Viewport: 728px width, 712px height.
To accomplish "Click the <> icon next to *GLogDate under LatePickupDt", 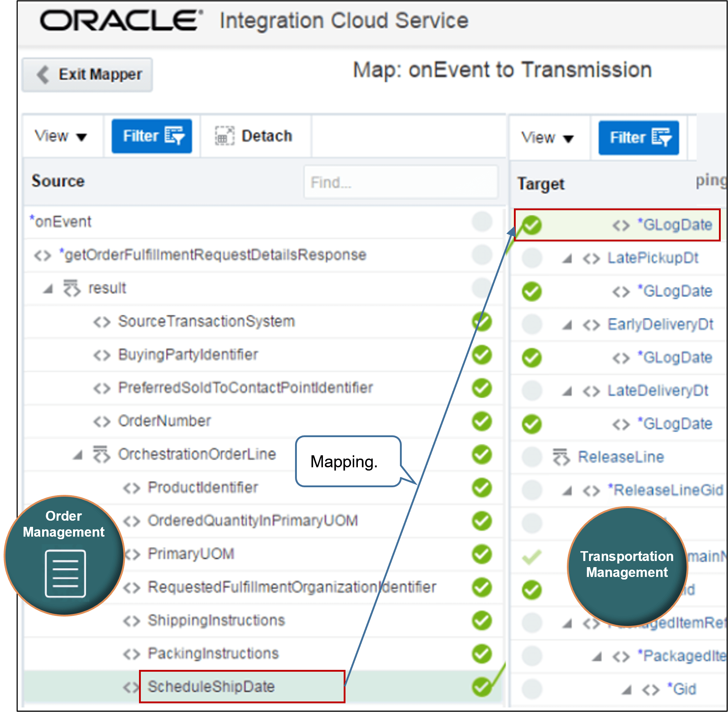I will (x=621, y=291).
